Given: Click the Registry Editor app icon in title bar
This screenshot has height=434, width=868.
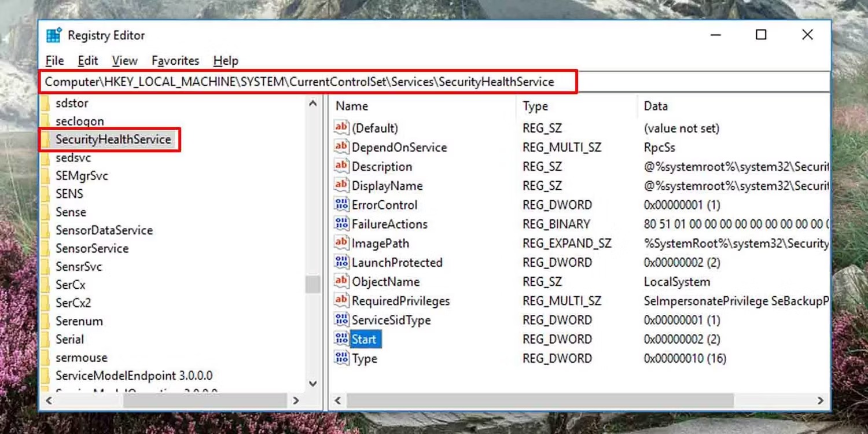Looking at the screenshot, I should pyautogui.click(x=54, y=35).
